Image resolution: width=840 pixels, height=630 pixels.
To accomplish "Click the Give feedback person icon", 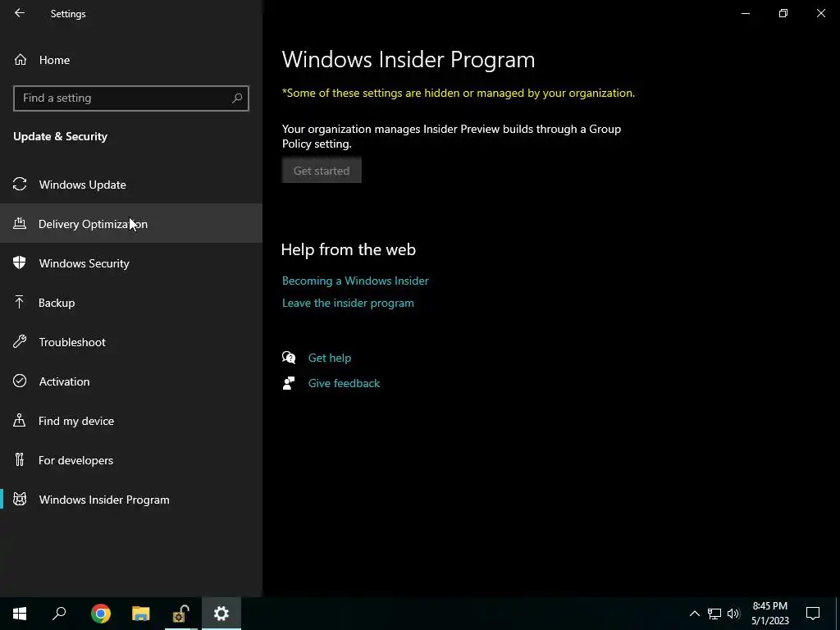I will point(289,383).
